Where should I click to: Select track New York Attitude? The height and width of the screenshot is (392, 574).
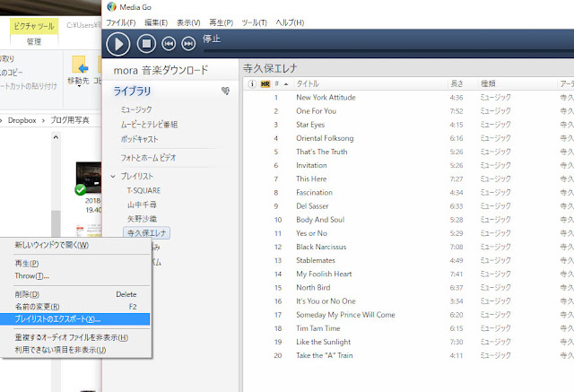pyautogui.click(x=326, y=98)
